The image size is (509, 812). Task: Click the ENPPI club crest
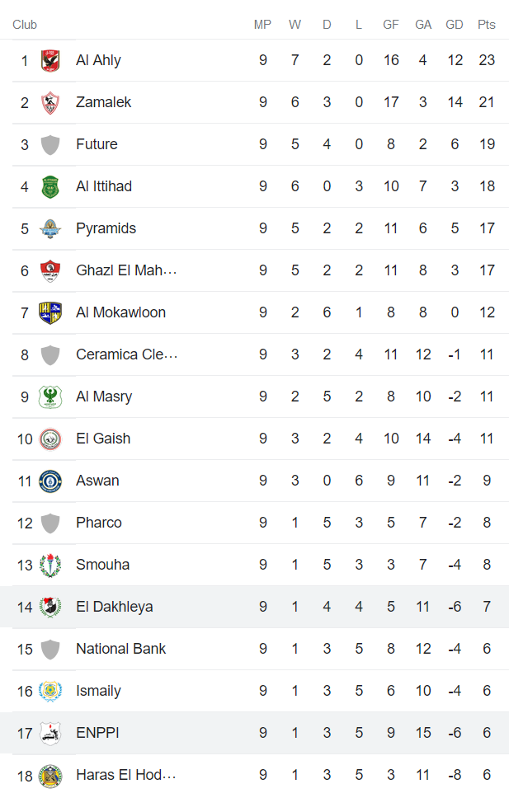[49, 732]
